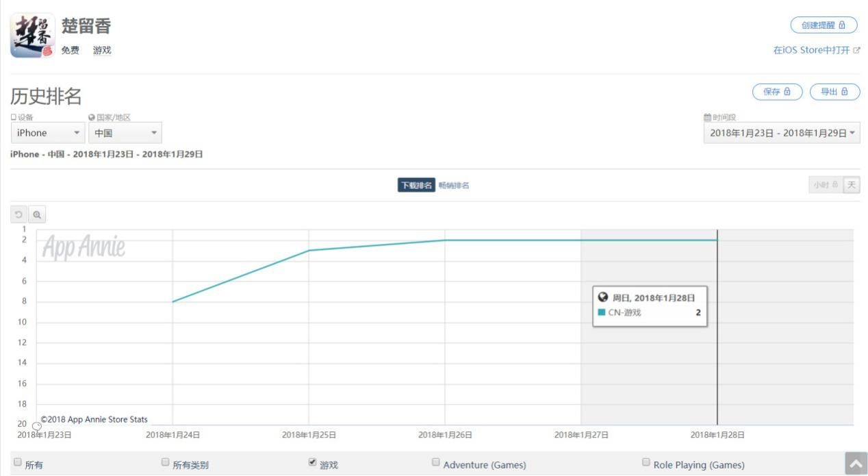Select the 小时 granularity option

(x=826, y=186)
